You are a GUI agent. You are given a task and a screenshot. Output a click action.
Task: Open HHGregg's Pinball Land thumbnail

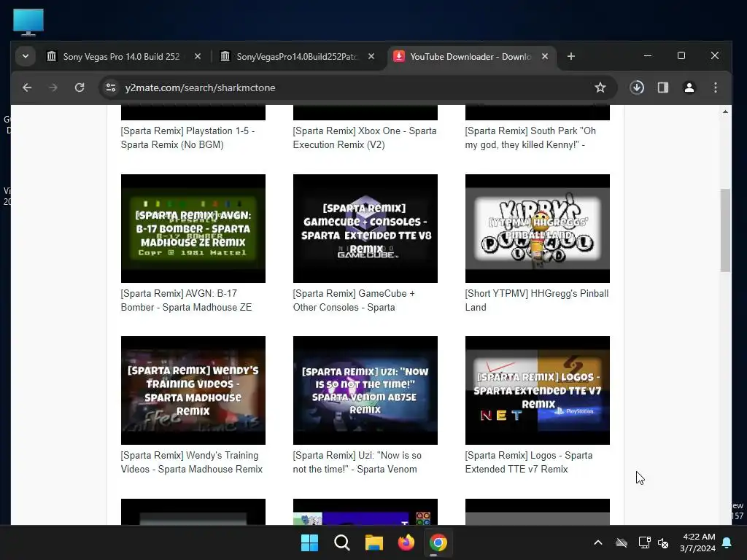538,228
